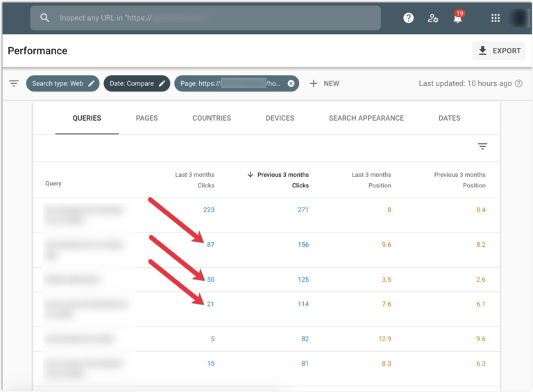Open the Page: https filter chip
The width and height of the screenshot is (533, 392).
237,83
